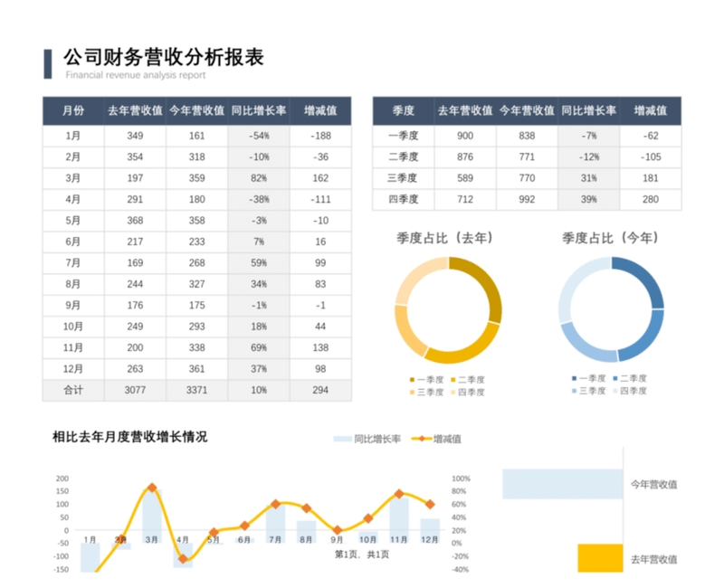Select the 合计 total row label
The height and width of the screenshot is (588, 724).
(73, 390)
